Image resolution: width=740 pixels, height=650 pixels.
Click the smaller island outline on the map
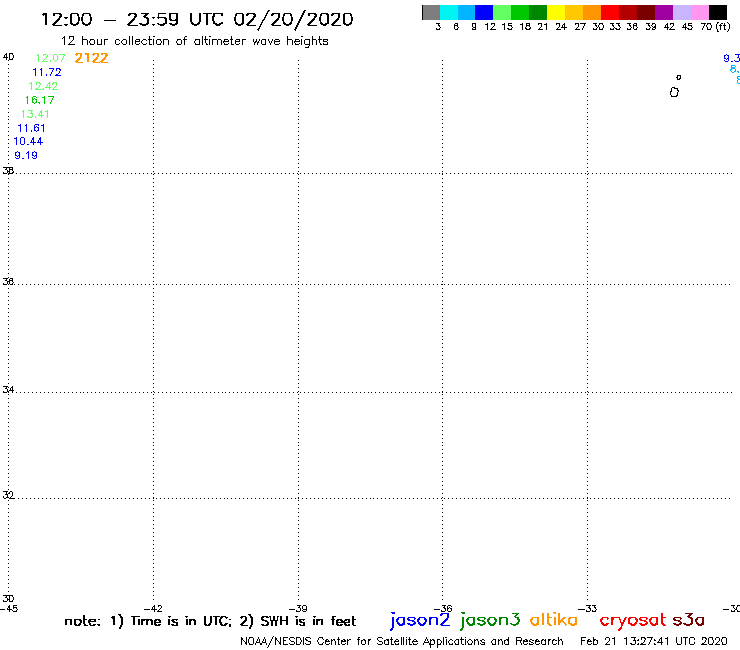pos(679,77)
